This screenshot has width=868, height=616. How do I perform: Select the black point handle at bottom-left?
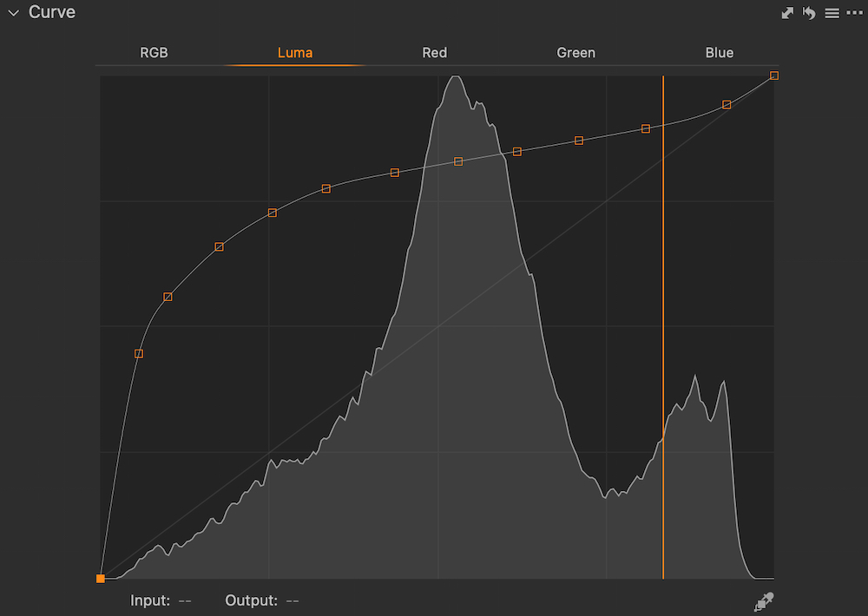tap(101, 578)
